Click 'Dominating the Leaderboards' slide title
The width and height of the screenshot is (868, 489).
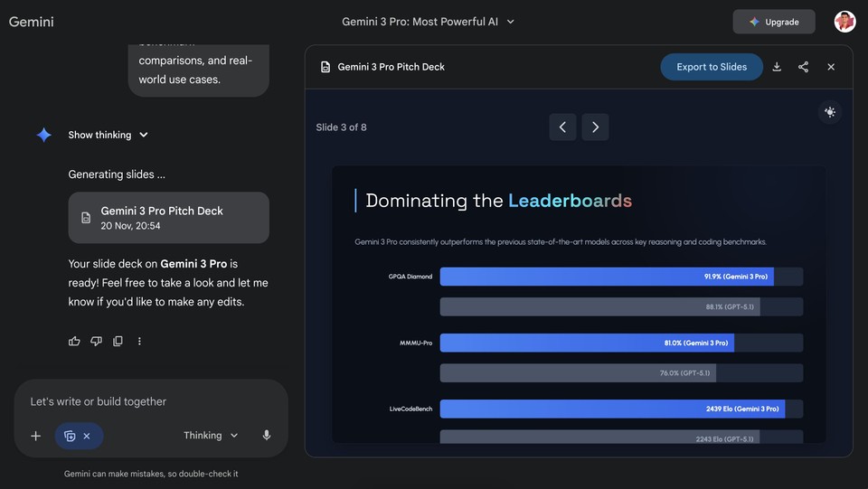click(499, 201)
